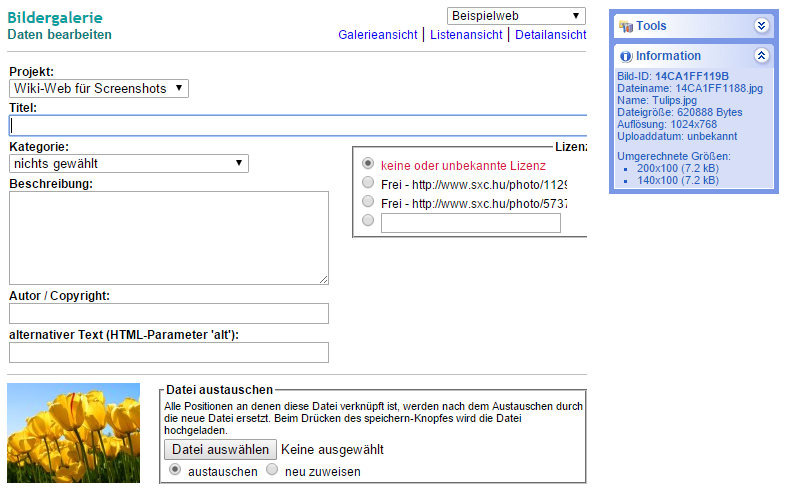The width and height of the screenshot is (787, 499).
Task: Select 'keine oder unbekannte Lizenz' radio button
Action: tap(368, 163)
